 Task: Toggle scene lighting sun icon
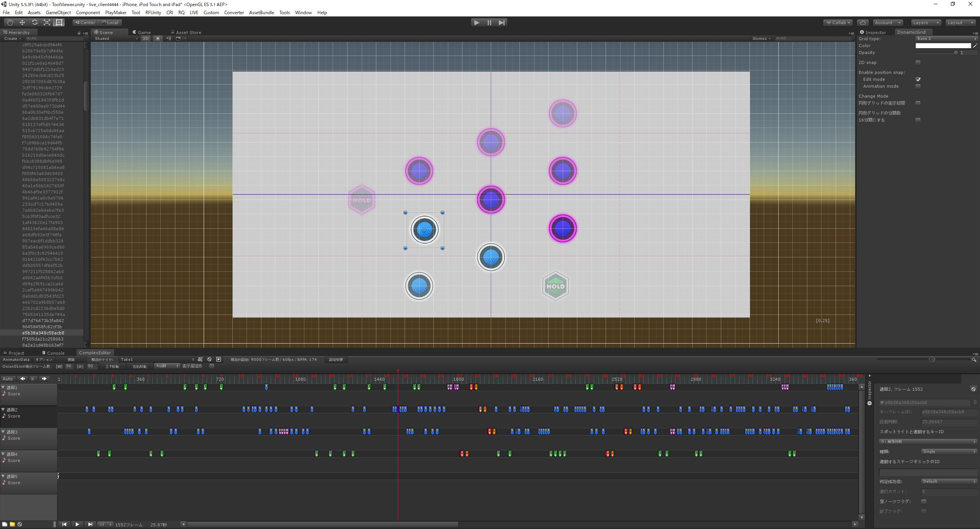[158, 38]
